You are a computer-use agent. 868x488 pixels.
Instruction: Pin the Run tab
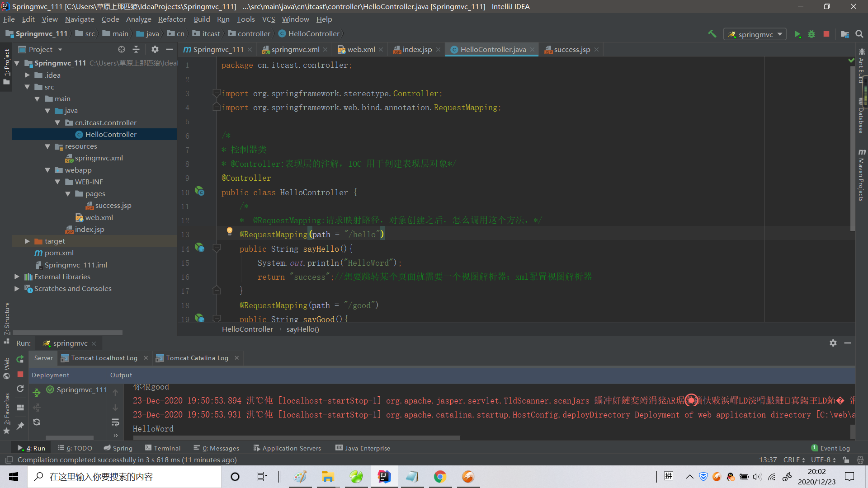(20, 426)
